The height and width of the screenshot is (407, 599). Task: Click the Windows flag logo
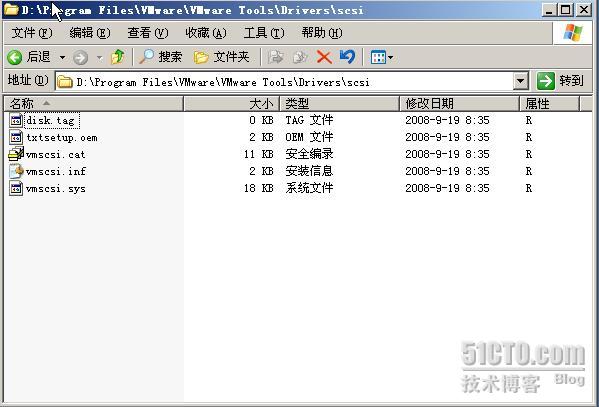click(x=573, y=33)
